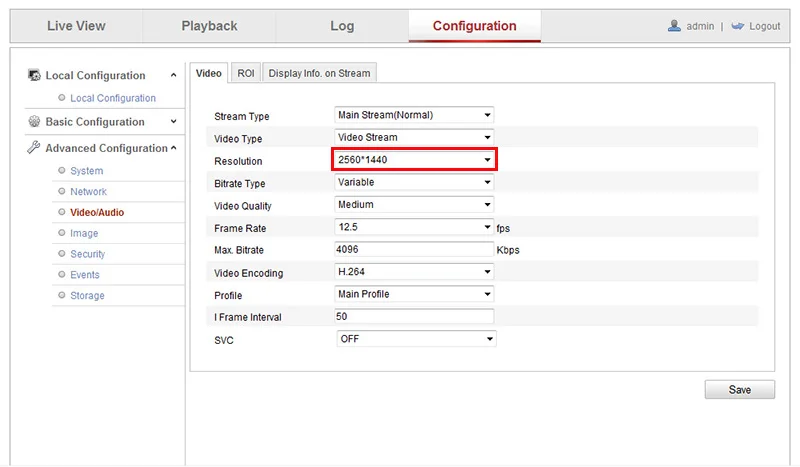The height and width of the screenshot is (467, 800).
Task: Click the admin user icon
Action: click(x=674, y=26)
